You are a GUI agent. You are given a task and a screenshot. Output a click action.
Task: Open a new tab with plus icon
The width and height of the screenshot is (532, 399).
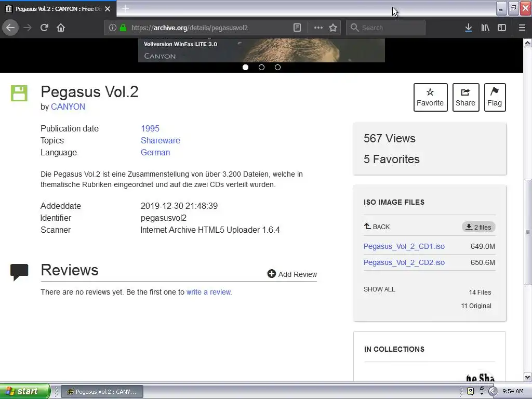125,8
